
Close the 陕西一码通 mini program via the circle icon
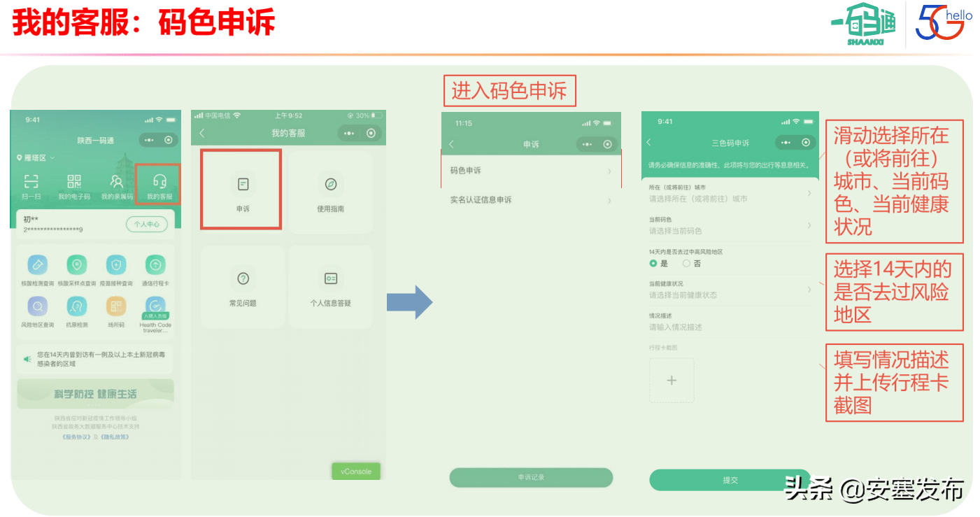pyautogui.click(x=169, y=140)
